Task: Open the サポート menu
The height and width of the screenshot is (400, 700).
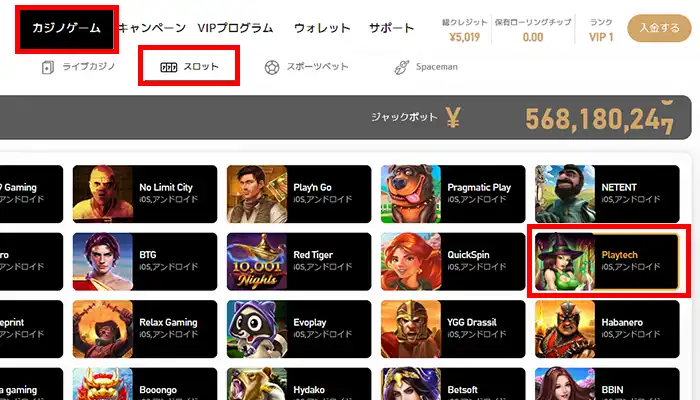Action: point(391,28)
